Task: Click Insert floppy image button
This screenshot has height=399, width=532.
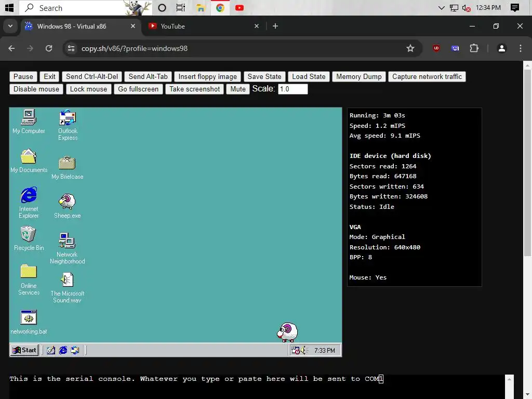Action: click(208, 77)
